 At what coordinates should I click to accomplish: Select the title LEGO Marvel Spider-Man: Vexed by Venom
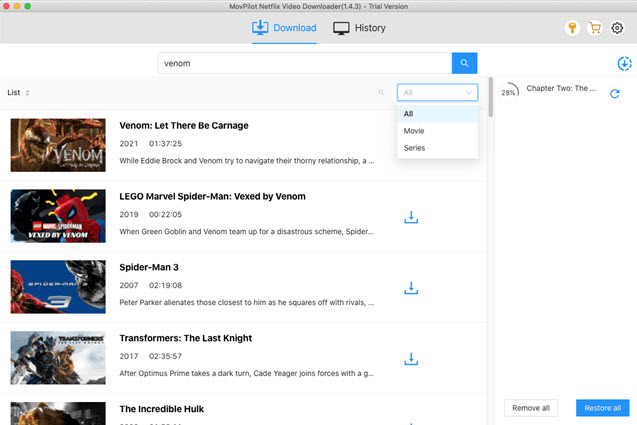click(x=212, y=196)
